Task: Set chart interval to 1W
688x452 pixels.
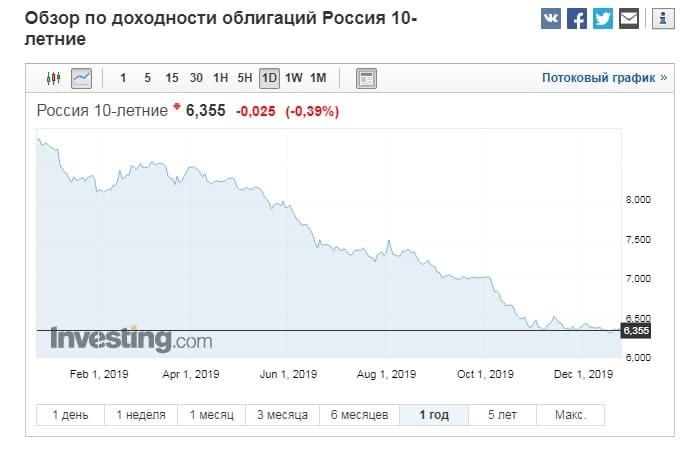Action: click(x=293, y=77)
